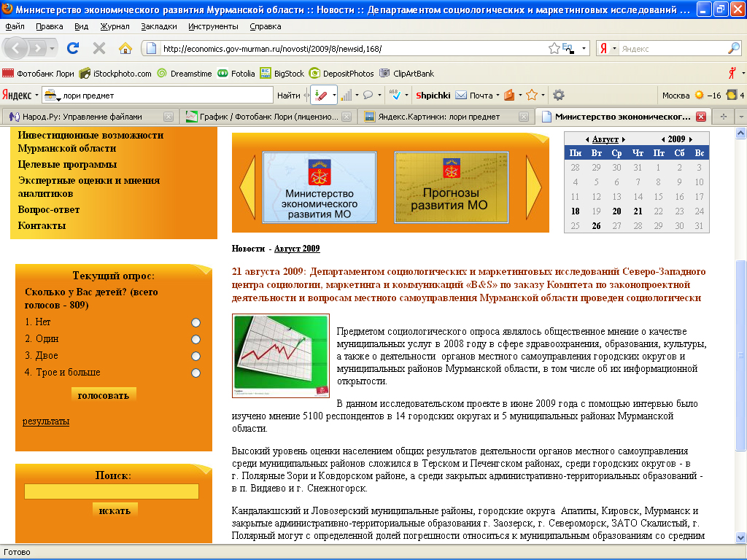Close the Министерство экономического tab
747x560 pixels.
pos(701,117)
